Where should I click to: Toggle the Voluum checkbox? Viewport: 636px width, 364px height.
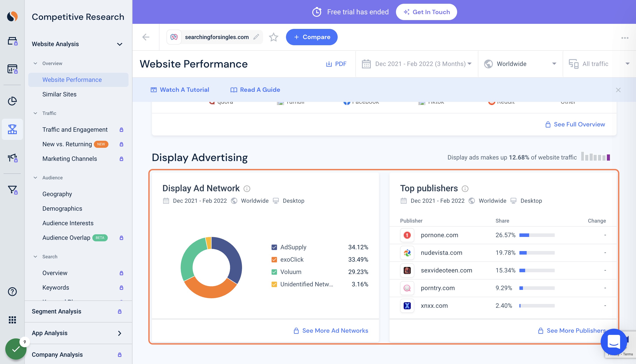tap(274, 272)
